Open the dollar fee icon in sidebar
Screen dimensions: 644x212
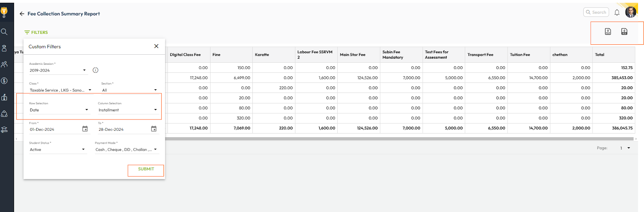pos(4,81)
